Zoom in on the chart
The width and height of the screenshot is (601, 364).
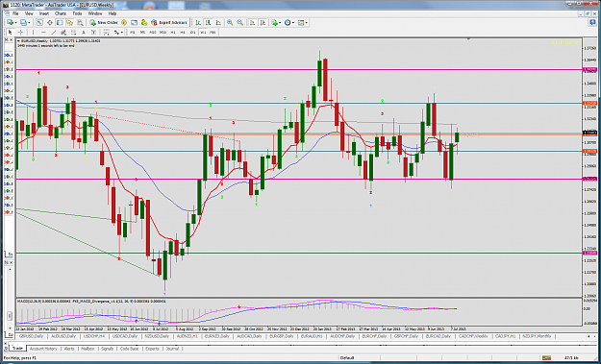[230, 23]
